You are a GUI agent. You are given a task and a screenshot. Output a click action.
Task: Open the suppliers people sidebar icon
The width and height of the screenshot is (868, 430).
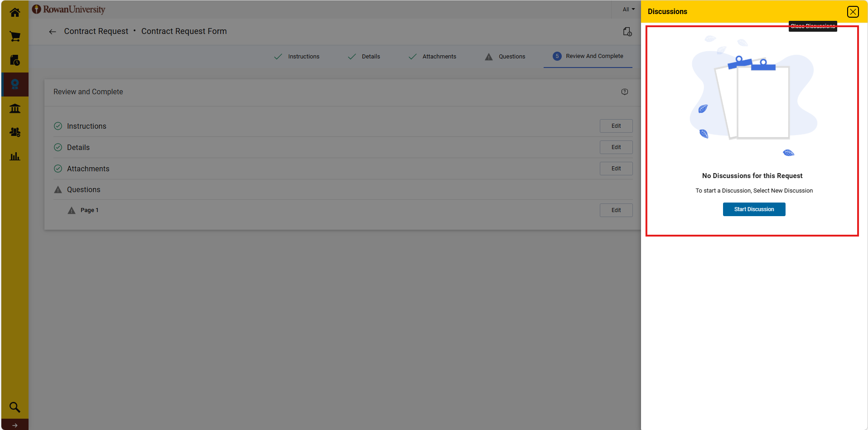15,132
